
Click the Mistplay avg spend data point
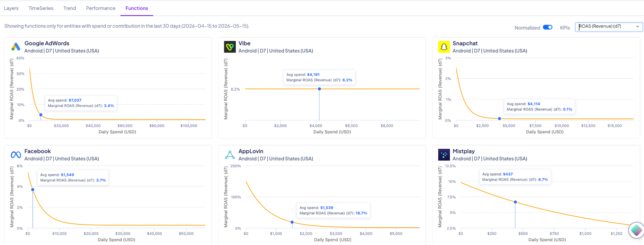tap(515, 202)
